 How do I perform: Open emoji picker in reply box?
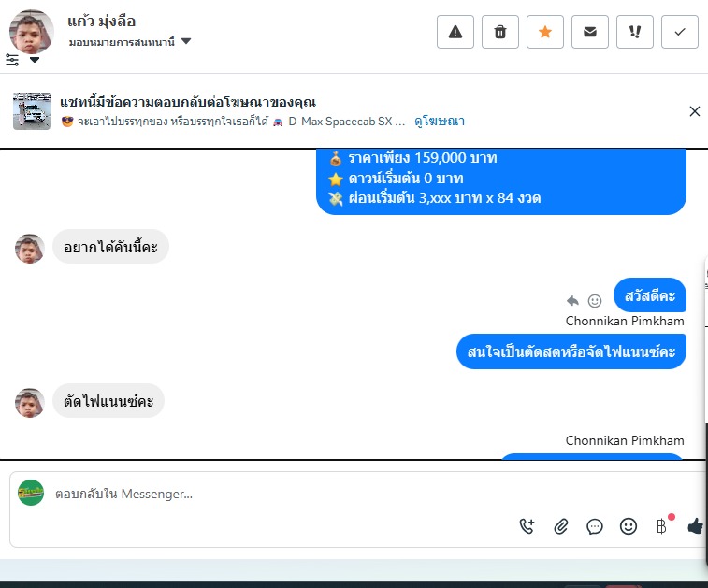pyautogui.click(x=629, y=526)
